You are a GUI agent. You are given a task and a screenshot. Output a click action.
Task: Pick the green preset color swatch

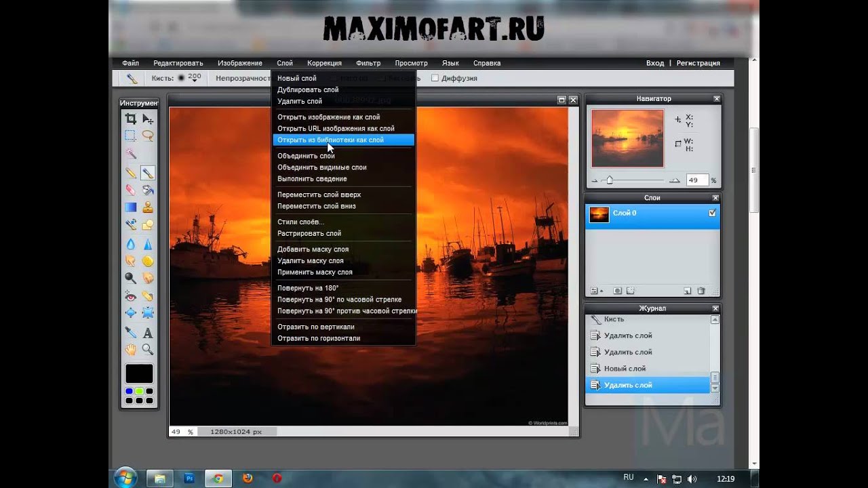coord(139,391)
